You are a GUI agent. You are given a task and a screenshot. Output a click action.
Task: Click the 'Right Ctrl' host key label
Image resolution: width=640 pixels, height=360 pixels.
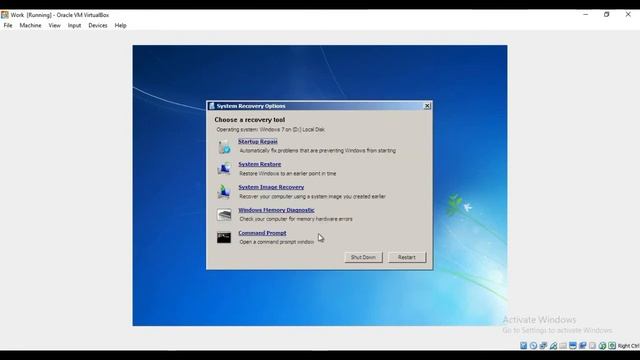tap(628, 346)
